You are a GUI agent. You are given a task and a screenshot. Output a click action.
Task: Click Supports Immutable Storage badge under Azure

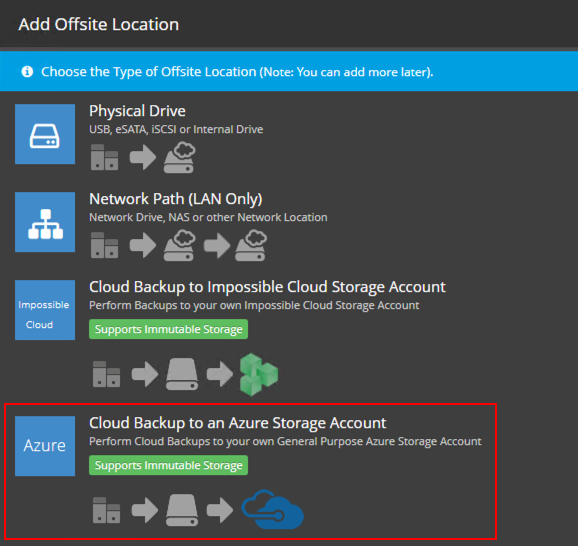coord(168,465)
